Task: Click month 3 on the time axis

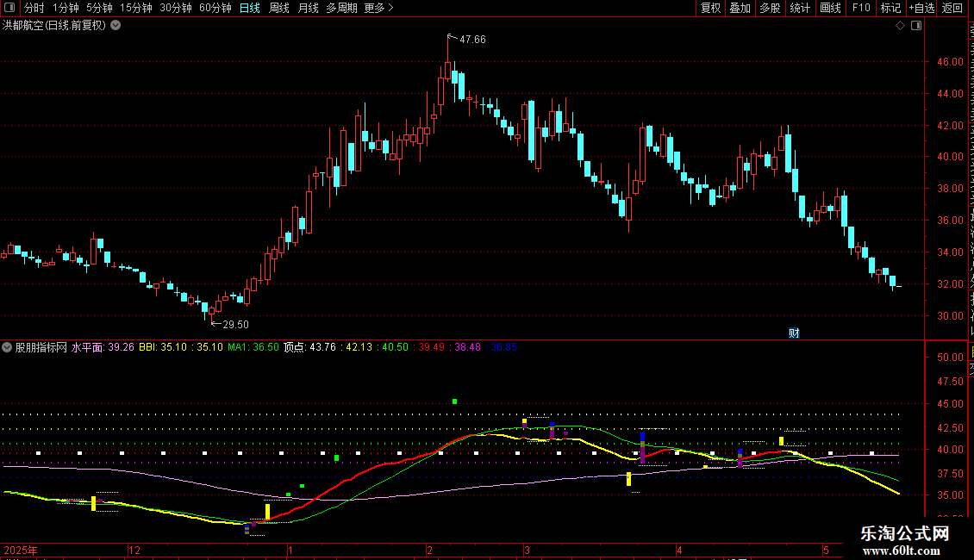Action: pos(527,550)
